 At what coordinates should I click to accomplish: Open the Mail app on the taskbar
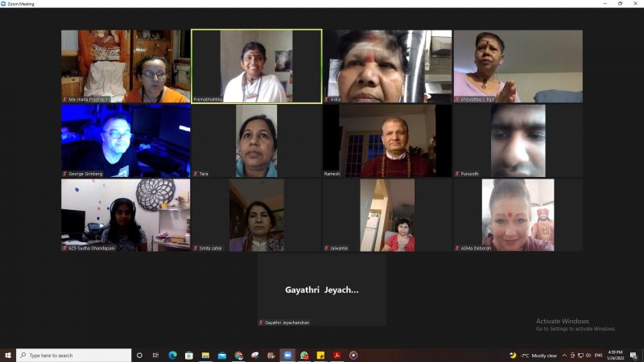click(x=222, y=355)
